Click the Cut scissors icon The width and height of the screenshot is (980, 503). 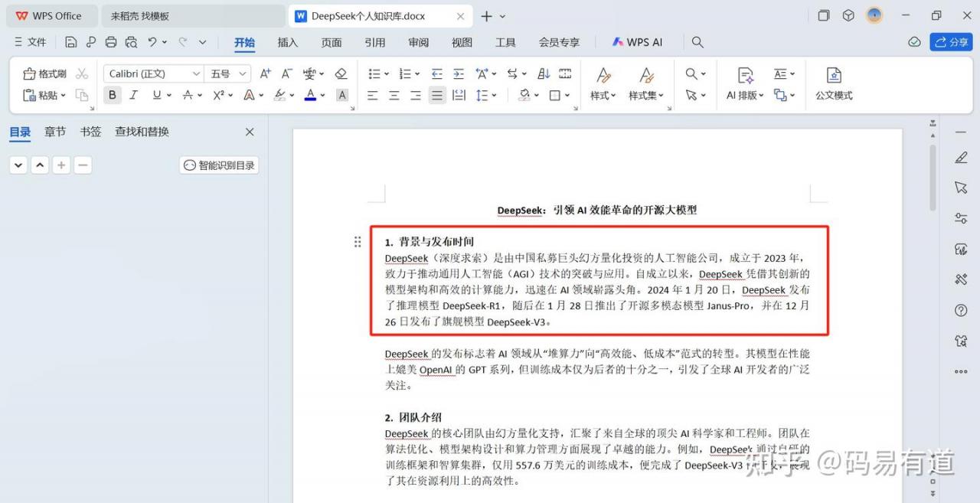coord(82,73)
